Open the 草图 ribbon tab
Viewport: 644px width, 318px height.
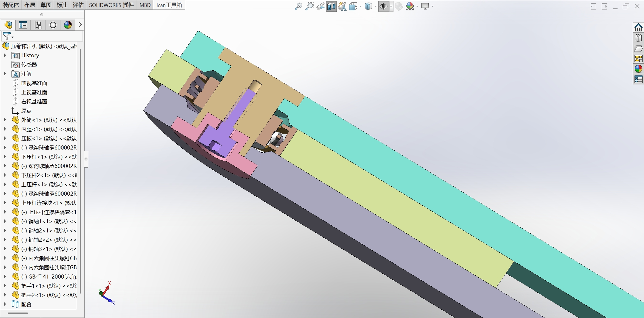(x=46, y=5)
